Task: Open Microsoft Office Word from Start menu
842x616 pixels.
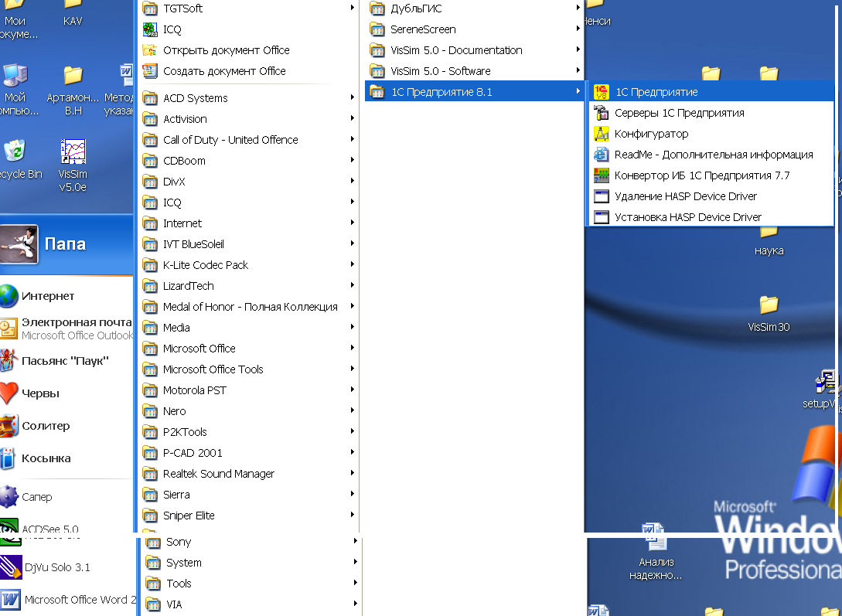Action: (68, 599)
